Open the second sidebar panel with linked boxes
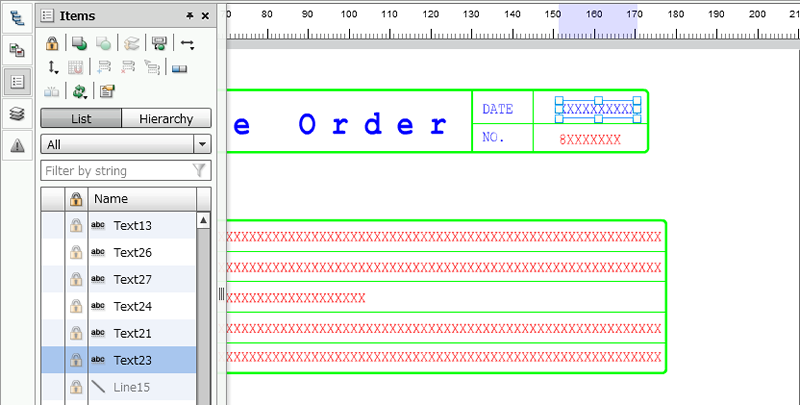The height and width of the screenshot is (405, 800). (17, 50)
